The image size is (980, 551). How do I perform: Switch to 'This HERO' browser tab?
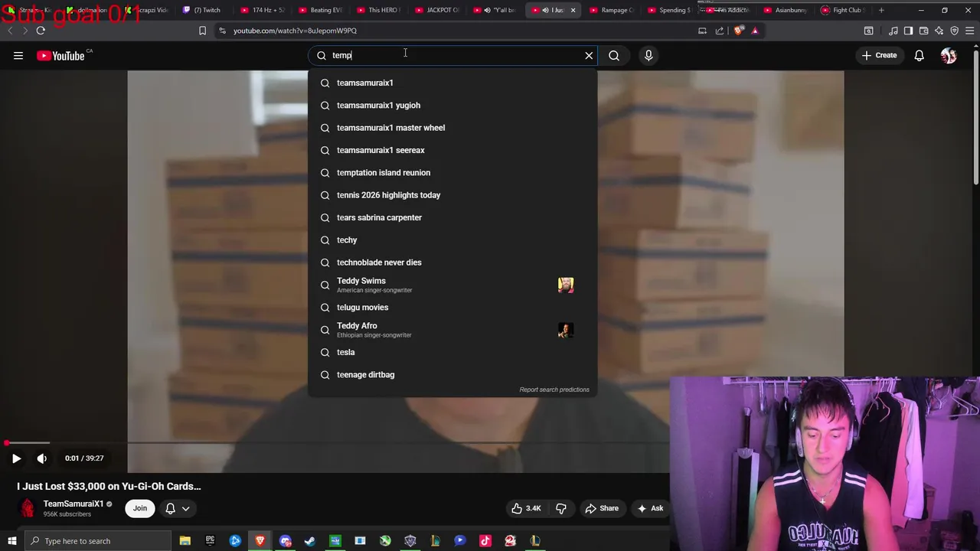(379, 10)
